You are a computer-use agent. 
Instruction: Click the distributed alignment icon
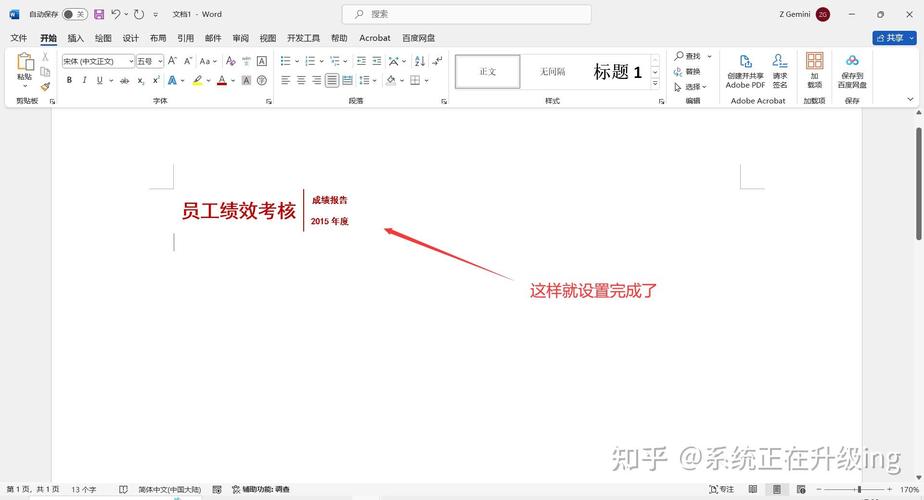point(348,80)
